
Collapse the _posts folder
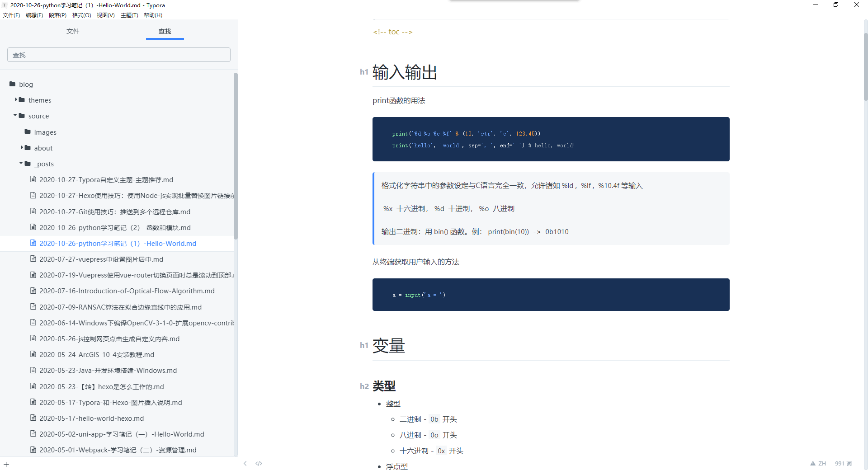(x=21, y=164)
